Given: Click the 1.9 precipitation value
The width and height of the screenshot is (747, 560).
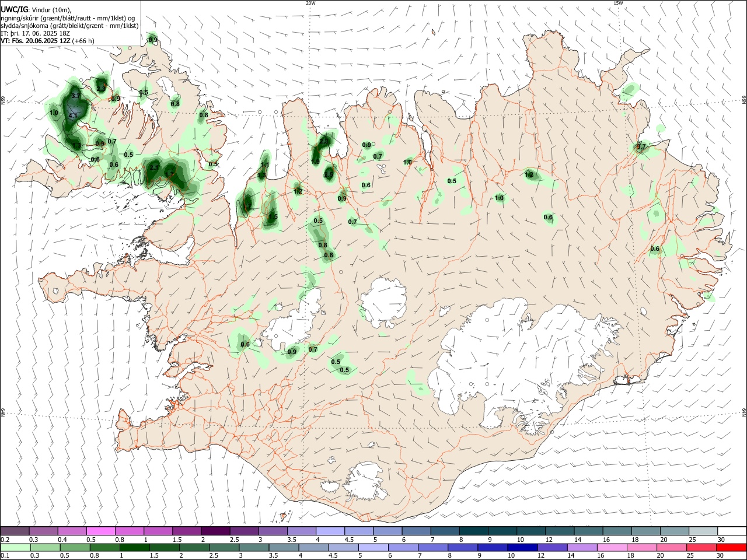Looking at the screenshot, I should tap(315, 162).
